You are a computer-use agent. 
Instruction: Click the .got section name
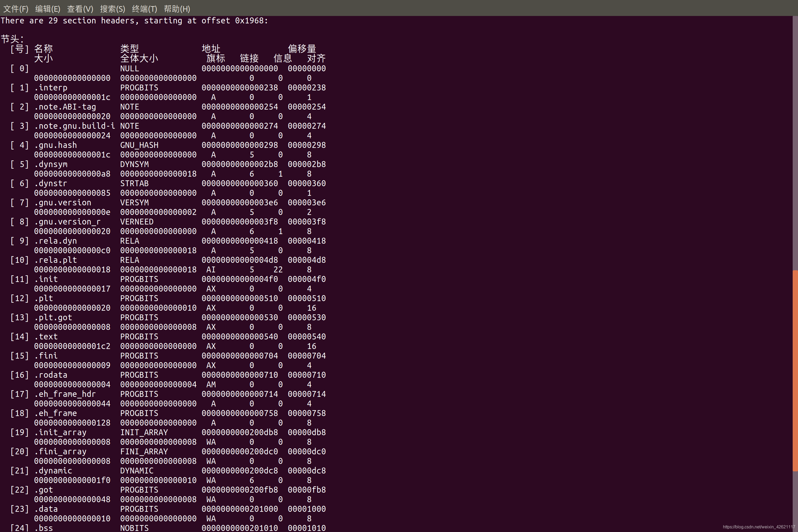coord(44,490)
